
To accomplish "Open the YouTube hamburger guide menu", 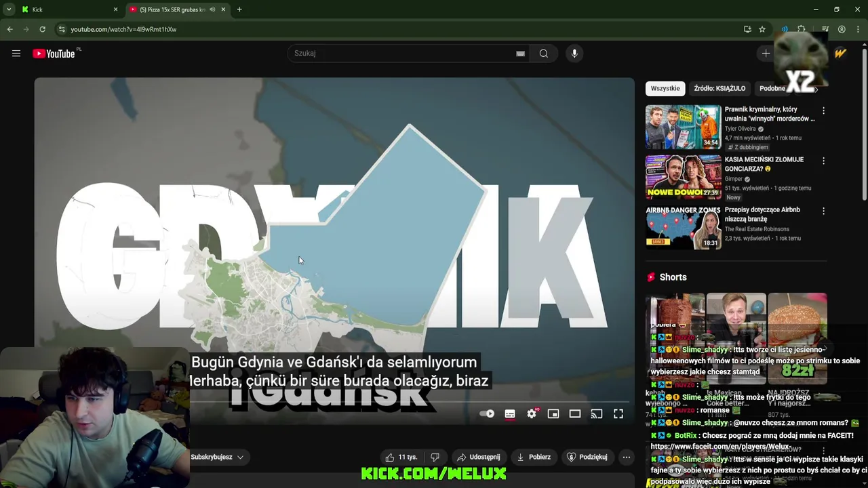I will click(x=16, y=54).
